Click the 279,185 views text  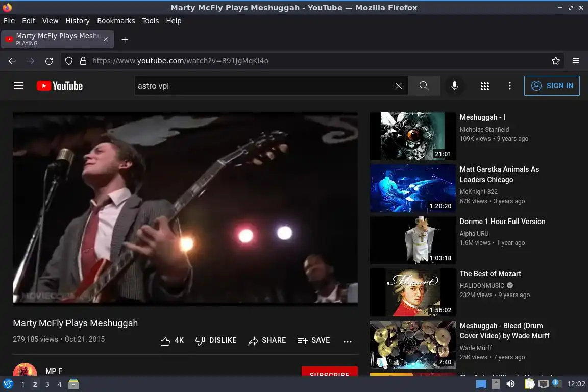coord(35,339)
